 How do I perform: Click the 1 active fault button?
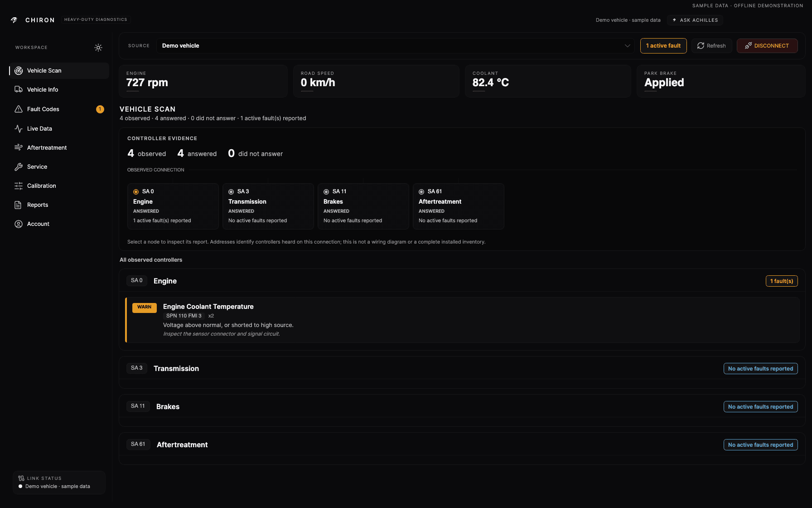click(663, 46)
